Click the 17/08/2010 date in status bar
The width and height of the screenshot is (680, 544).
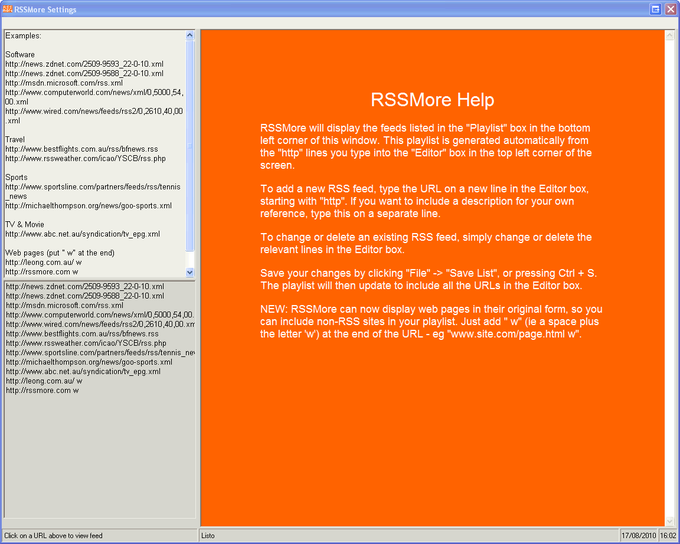click(x=639, y=536)
